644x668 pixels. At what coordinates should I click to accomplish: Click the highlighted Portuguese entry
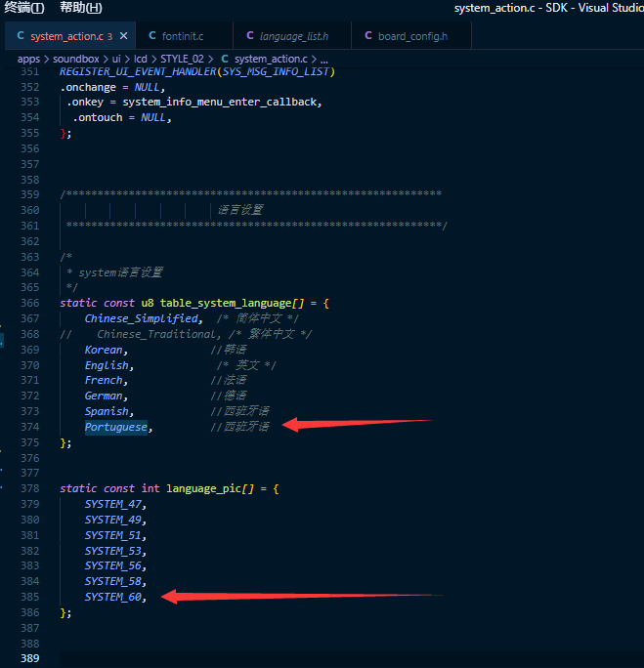(116, 428)
